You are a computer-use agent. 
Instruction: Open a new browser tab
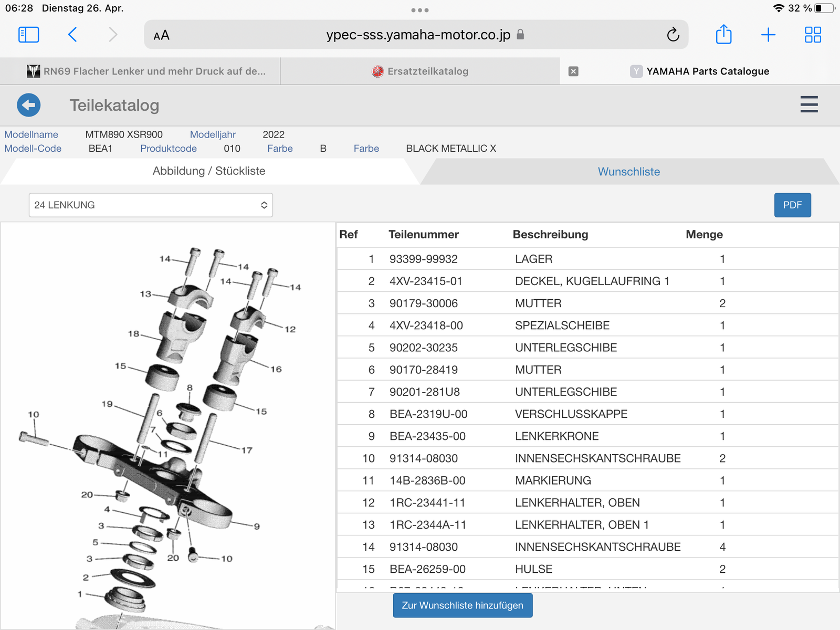click(x=768, y=35)
